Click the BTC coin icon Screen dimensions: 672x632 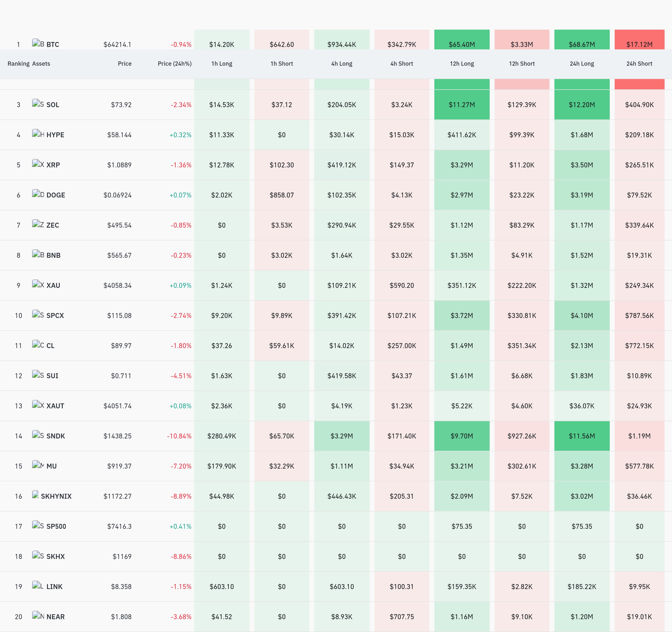click(38, 43)
